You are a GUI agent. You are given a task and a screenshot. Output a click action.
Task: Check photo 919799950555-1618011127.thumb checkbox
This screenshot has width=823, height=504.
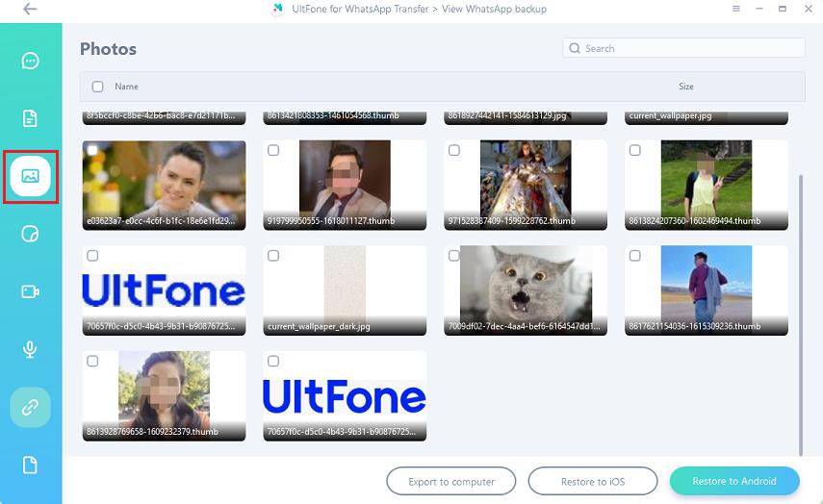point(273,150)
